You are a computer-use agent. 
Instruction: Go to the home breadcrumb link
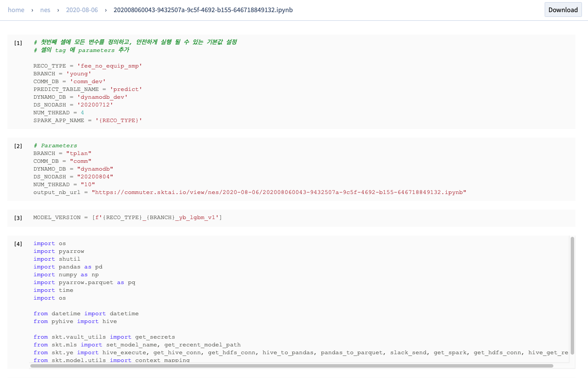point(16,10)
